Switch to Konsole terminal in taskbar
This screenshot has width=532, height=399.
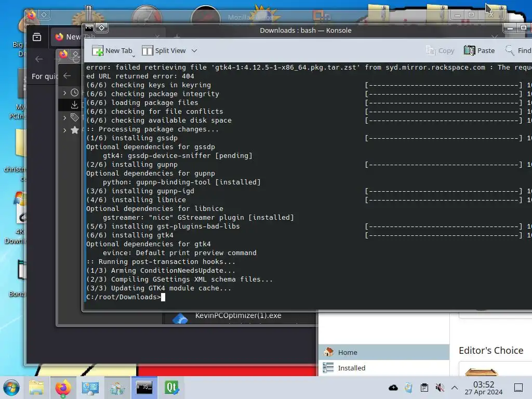[144, 388]
